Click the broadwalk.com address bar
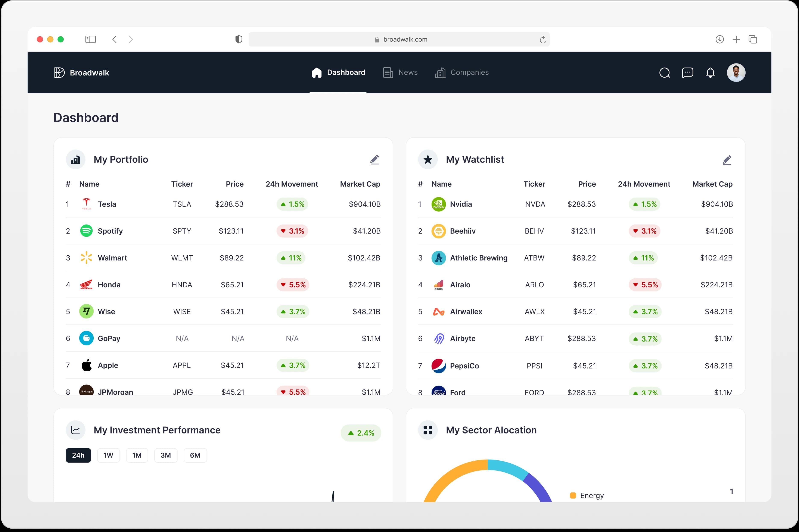This screenshot has width=799, height=532. tap(399, 39)
